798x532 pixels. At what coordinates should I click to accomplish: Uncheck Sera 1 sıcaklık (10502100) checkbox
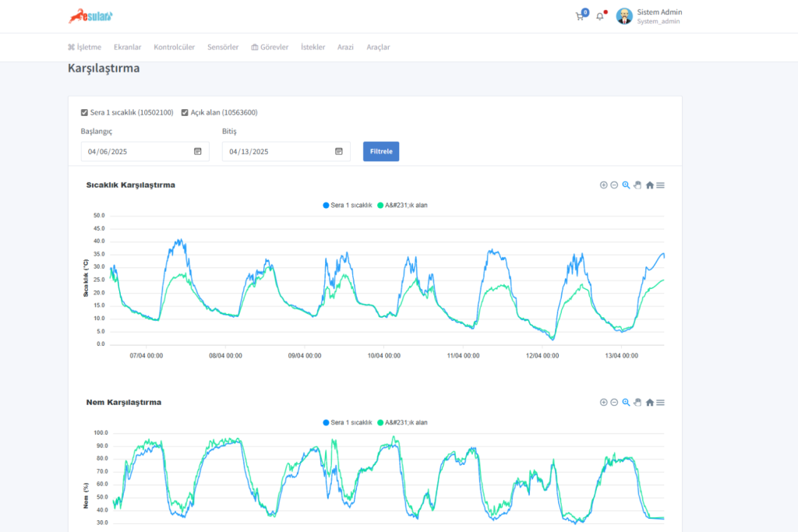click(84, 112)
